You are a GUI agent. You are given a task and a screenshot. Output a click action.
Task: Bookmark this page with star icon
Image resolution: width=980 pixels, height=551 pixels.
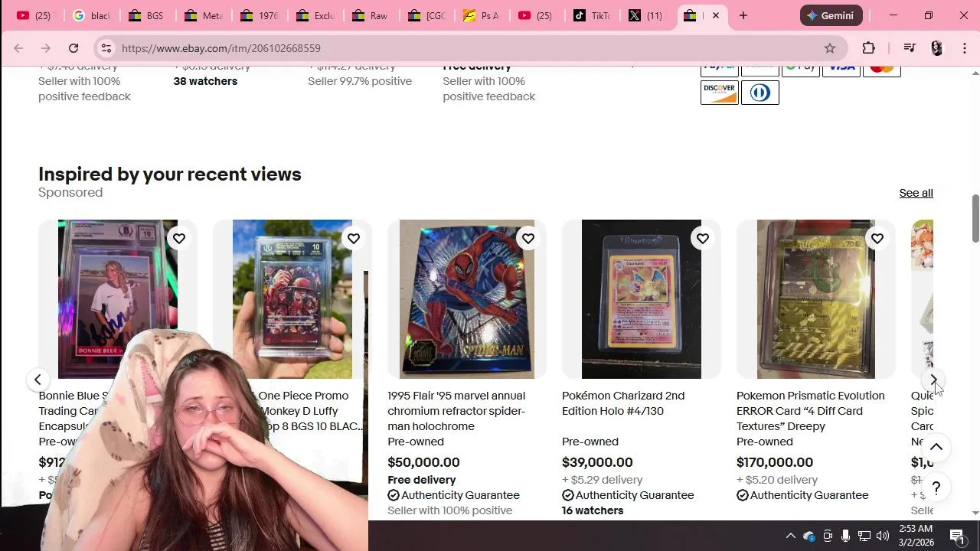coord(830,48)
